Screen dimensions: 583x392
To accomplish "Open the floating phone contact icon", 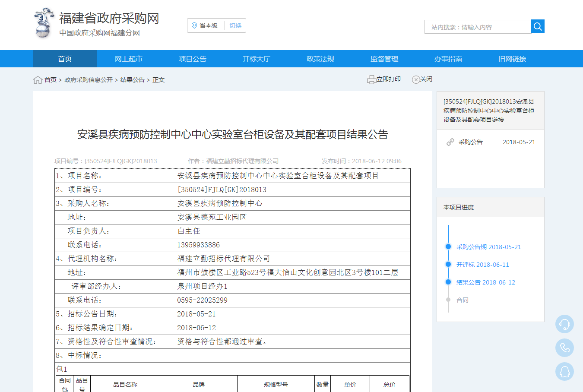I will (564, 348).
